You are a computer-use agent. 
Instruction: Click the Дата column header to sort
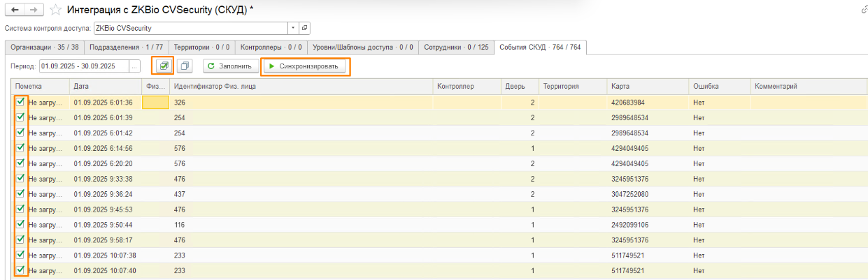tap(81, 87)
